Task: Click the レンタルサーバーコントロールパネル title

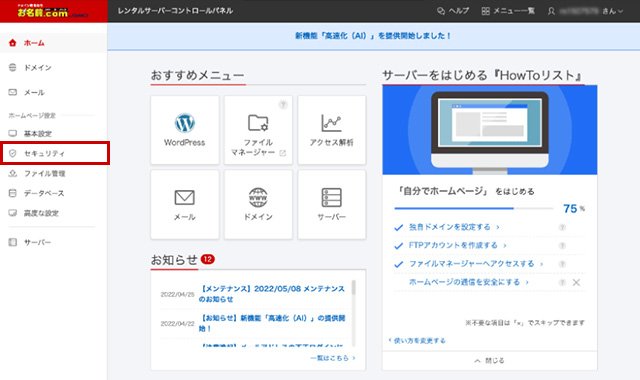Action: pos(175,11)
